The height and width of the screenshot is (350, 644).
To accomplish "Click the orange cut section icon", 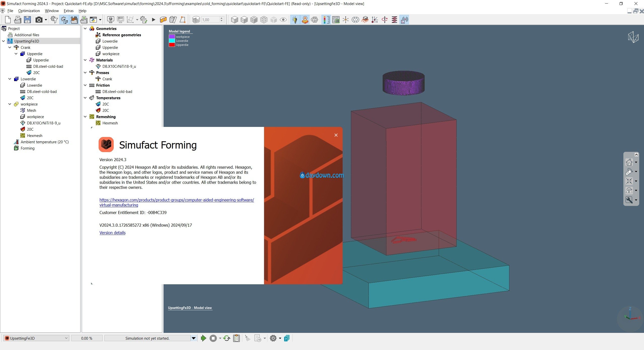I will point(163,20).
